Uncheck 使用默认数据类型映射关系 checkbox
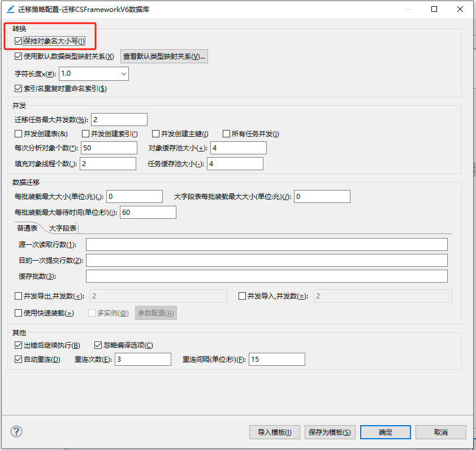Screen dimensions: 476x450 click(19, 56)
